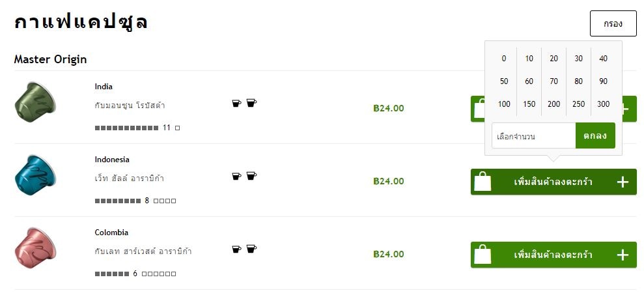The width and height of the screenshot is (644, 299).
Task: Choose quantity 50 from the quantity grid
Action: click(504, 81)
